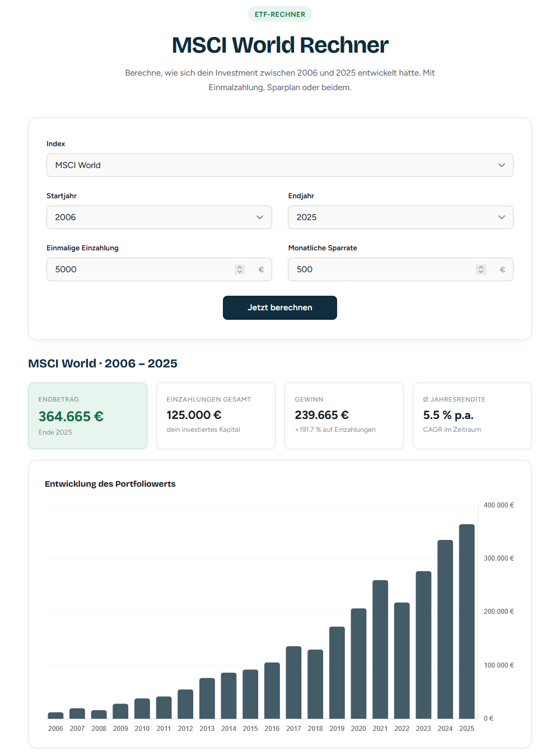
Task: Click the Einmalige Einzahlung spinner arrows
Action: click(x=240, y=269)
